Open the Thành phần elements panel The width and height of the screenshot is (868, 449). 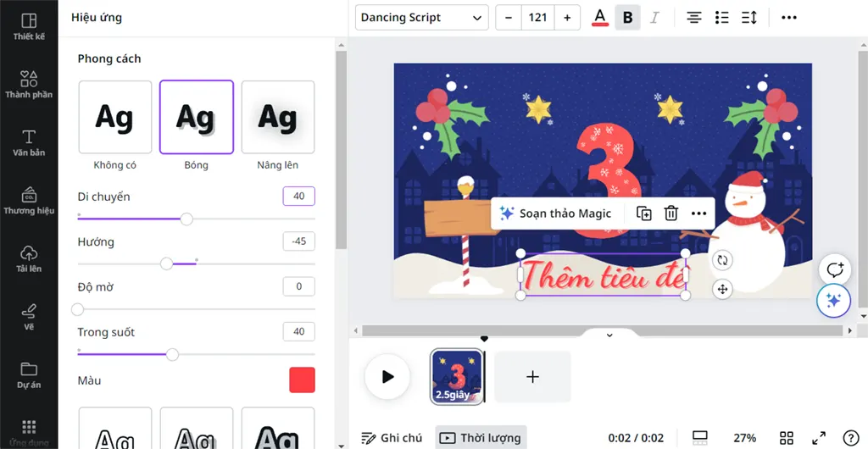tap(29, 85)
